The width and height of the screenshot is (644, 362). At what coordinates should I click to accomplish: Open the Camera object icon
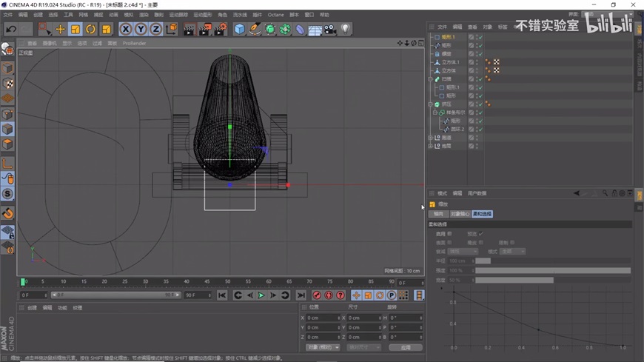pyautogui.click(x=330, y=30)
